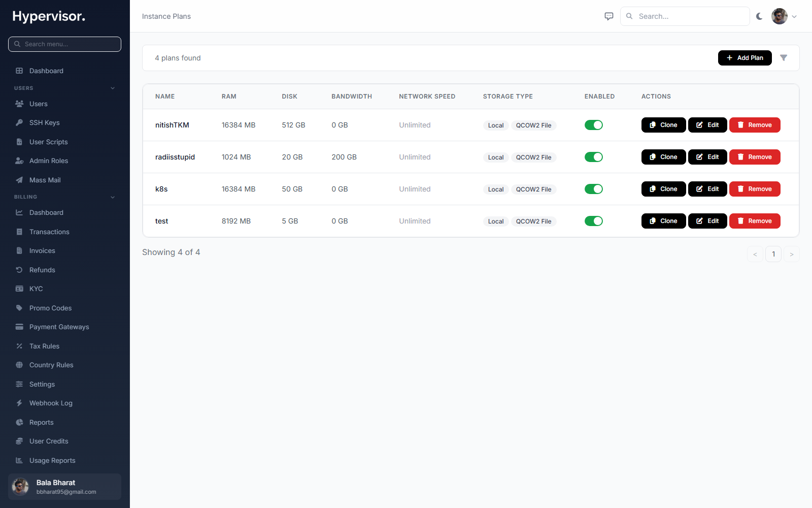Click the Hypervisor logo

(x=49, y=16)
